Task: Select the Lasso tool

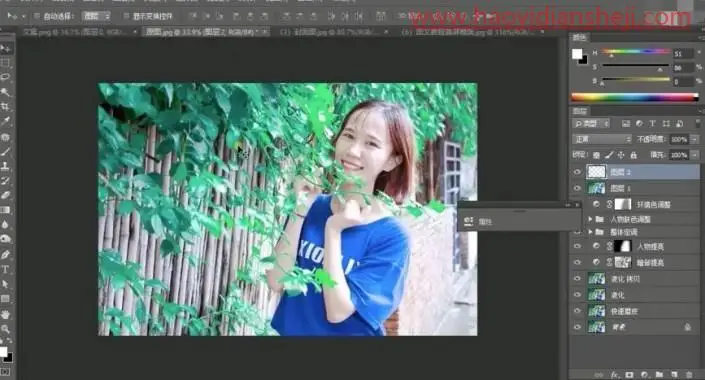Action: 5,77
